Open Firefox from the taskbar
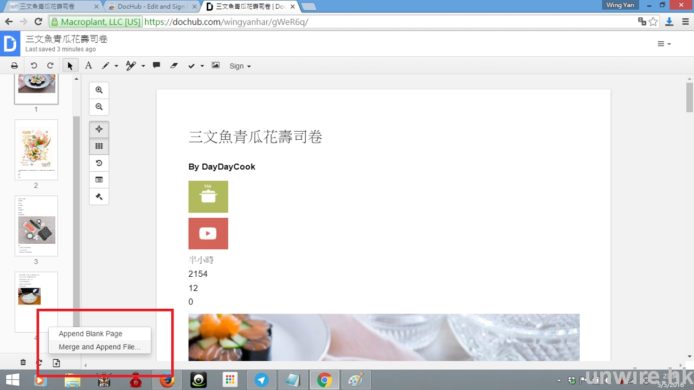 [x=167, y=381]
